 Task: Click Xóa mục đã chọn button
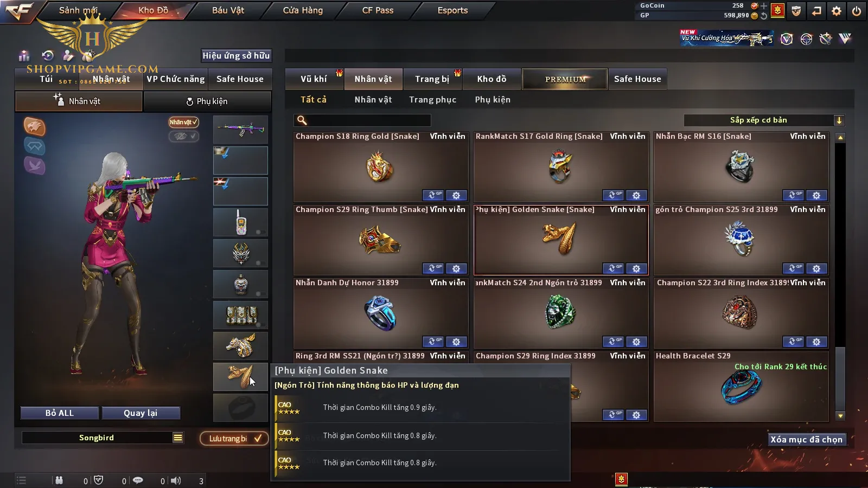806,439
